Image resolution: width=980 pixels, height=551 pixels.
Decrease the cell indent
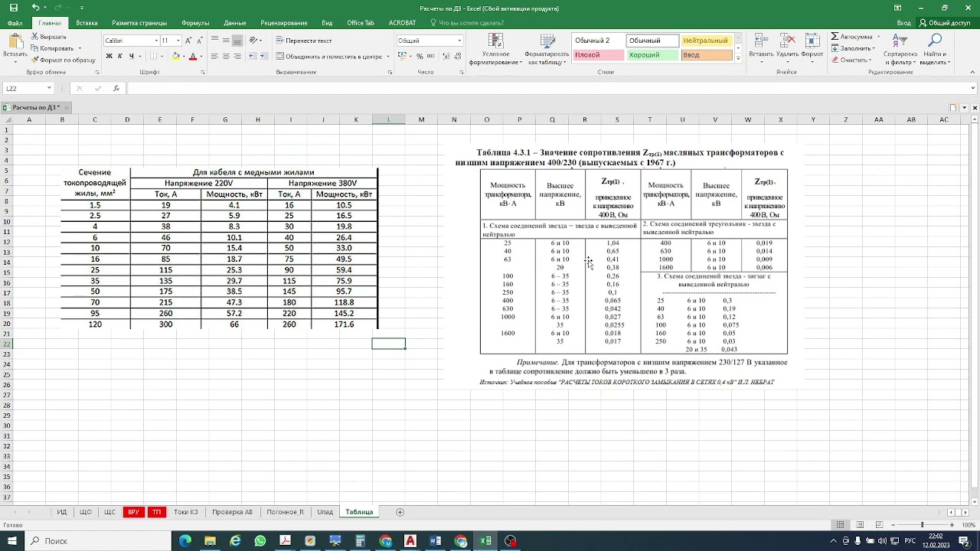tap(252, 56)
